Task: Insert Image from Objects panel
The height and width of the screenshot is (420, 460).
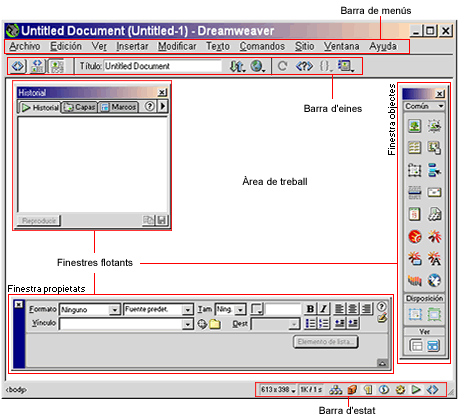Action: (414, 126)
